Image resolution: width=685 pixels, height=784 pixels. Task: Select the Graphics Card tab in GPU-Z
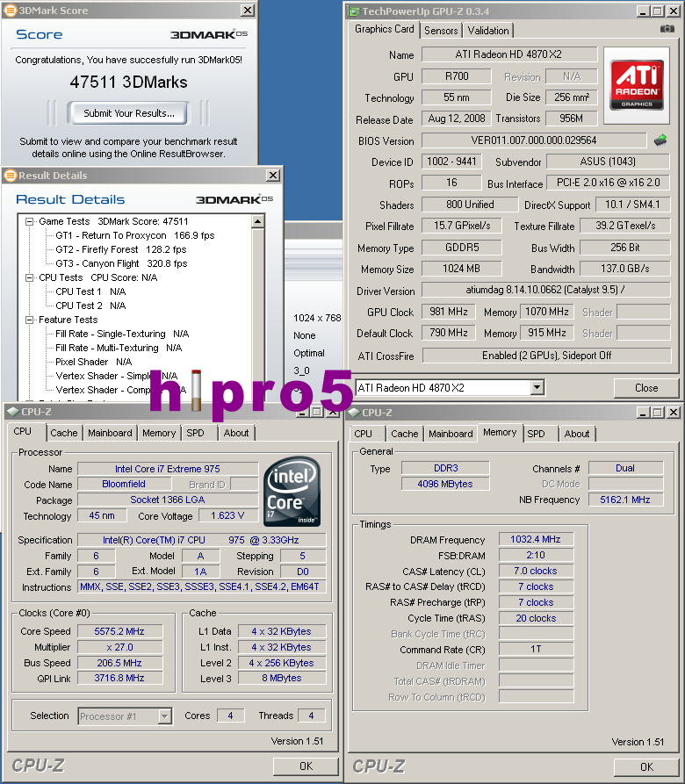[384, 29]
